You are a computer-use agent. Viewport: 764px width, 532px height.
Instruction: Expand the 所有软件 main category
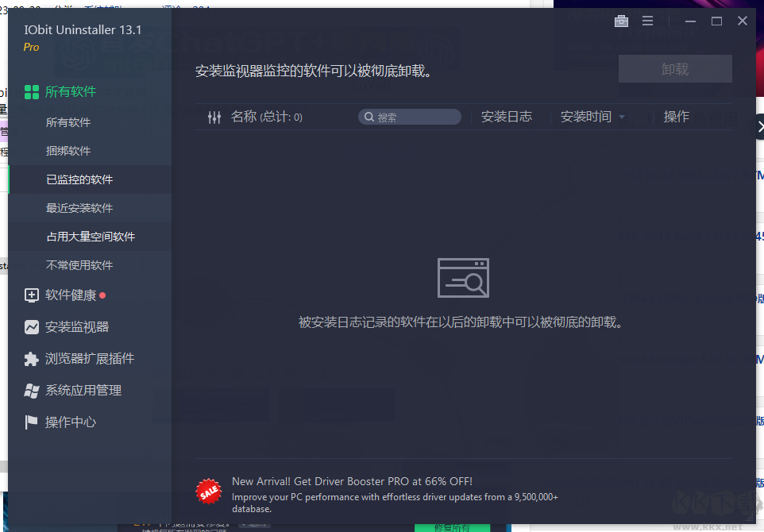click(71, 91)
